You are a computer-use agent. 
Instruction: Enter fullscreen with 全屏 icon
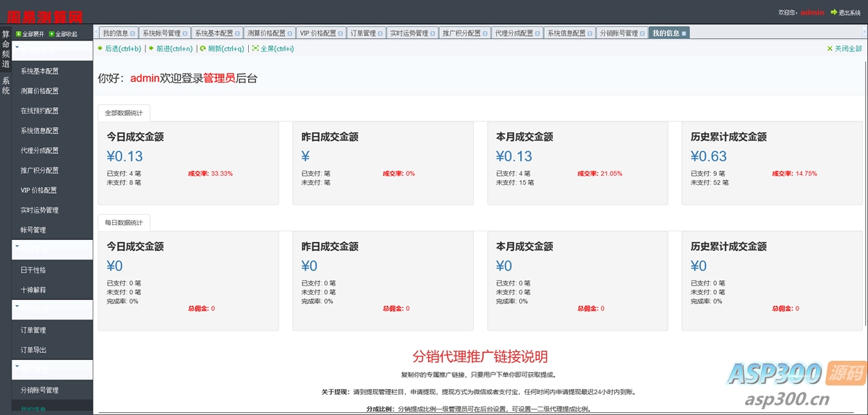click(x=255, y=48)
